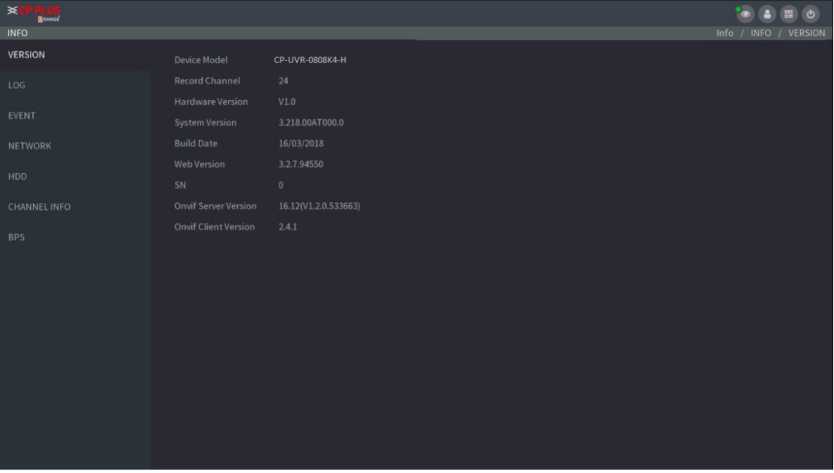The height and width of the screenshot is (473, 834).
Task: Click hardware version value V1.0
Action: click(287, 102)
